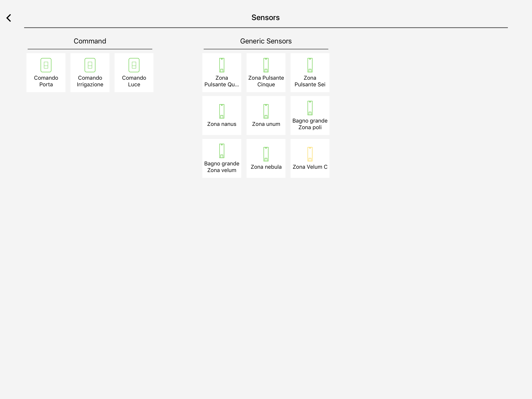Tap the Comando Irrigazione switch icon

coord(90,65)
